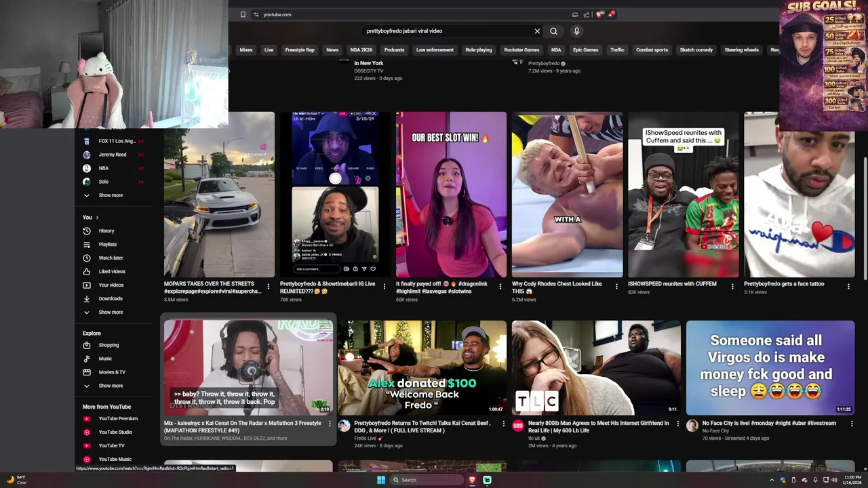Select the Role-playing filter chip
This screenshot has height=488, width=868.
[479, 49]
